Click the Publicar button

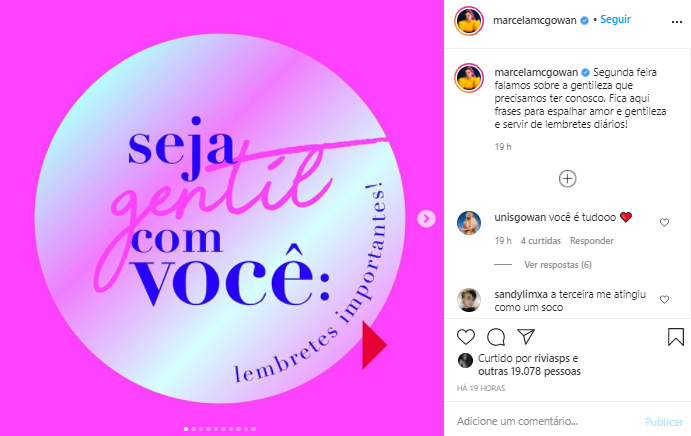[664, 422]
